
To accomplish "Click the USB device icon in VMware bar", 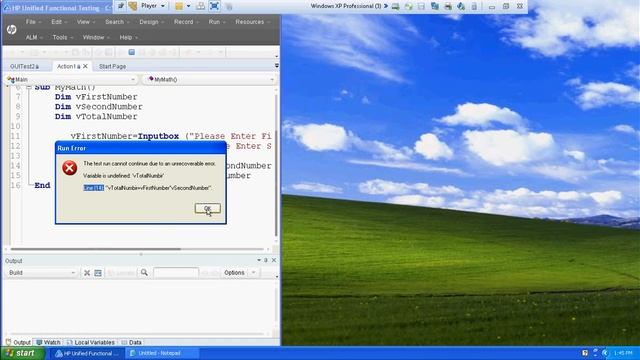I will tap(474, 6).
